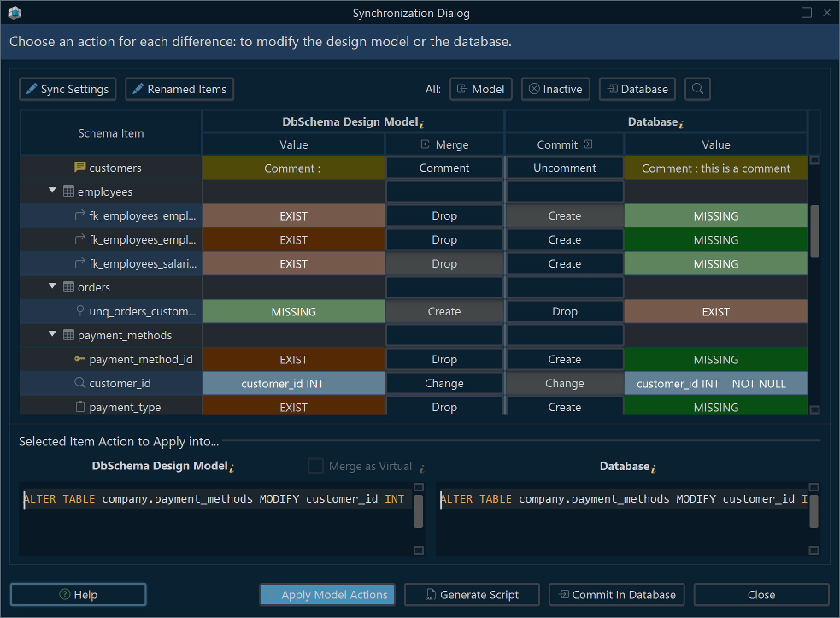The height and width of the screenshot is (618, 840).
Task: Select Create commit action for fk_employees_salari
Action: (565, 264)
